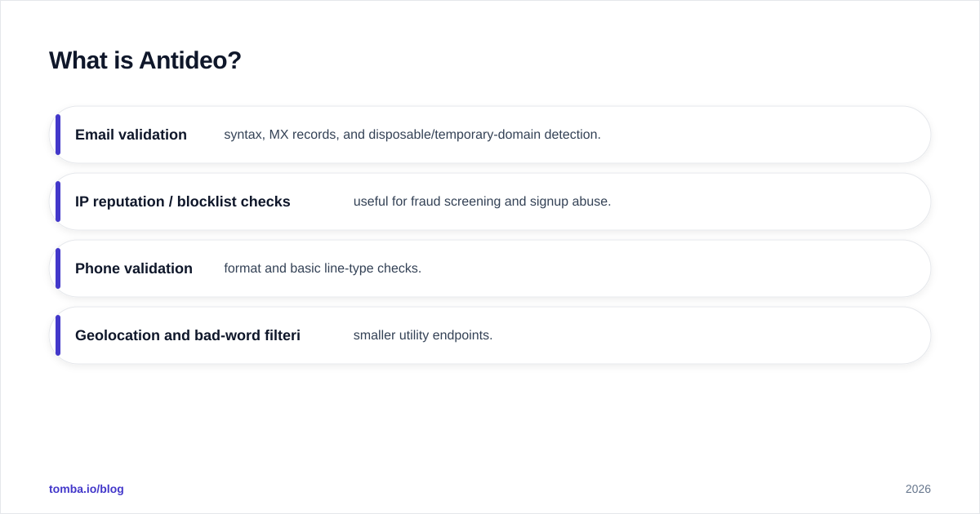Click the "Email validation" bold label
This screenshot has width=980, height=514.
tap(131, 135)
